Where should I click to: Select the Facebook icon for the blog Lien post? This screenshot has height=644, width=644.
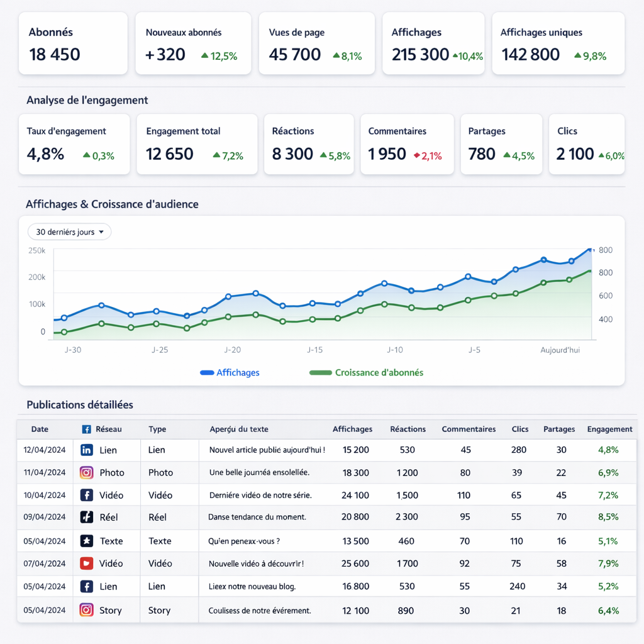coord(87,586)
